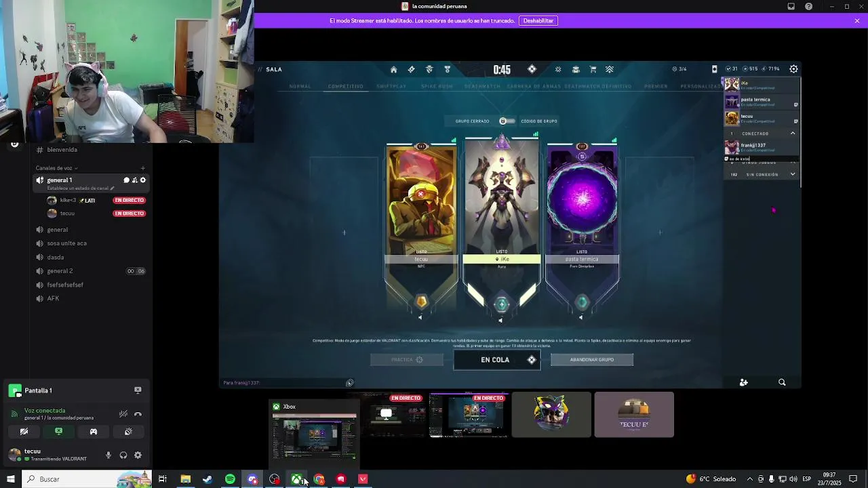868x488 pixels.
Task: Open Valorant home icon in top bar
Action: point(393,69)
